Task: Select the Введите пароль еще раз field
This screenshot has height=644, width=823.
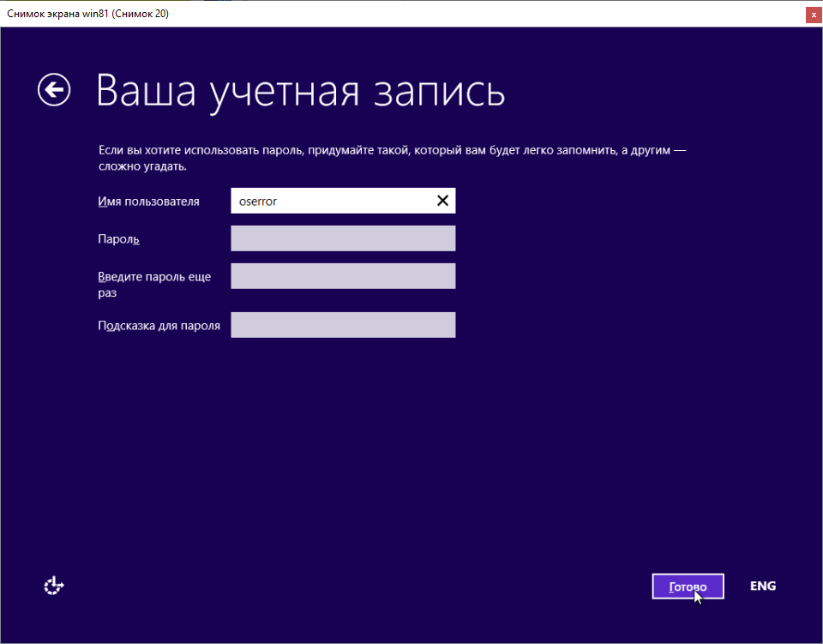Action: [343, 276]
